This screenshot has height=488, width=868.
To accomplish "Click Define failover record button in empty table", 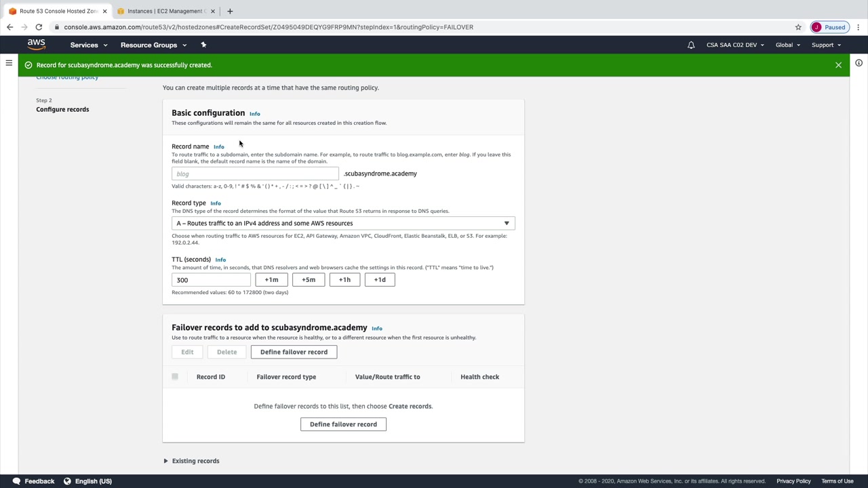I will coord(343,424).
